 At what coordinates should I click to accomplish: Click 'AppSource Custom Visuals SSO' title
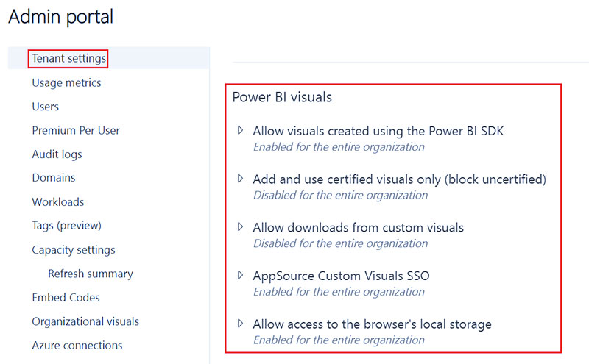point(341,276)
